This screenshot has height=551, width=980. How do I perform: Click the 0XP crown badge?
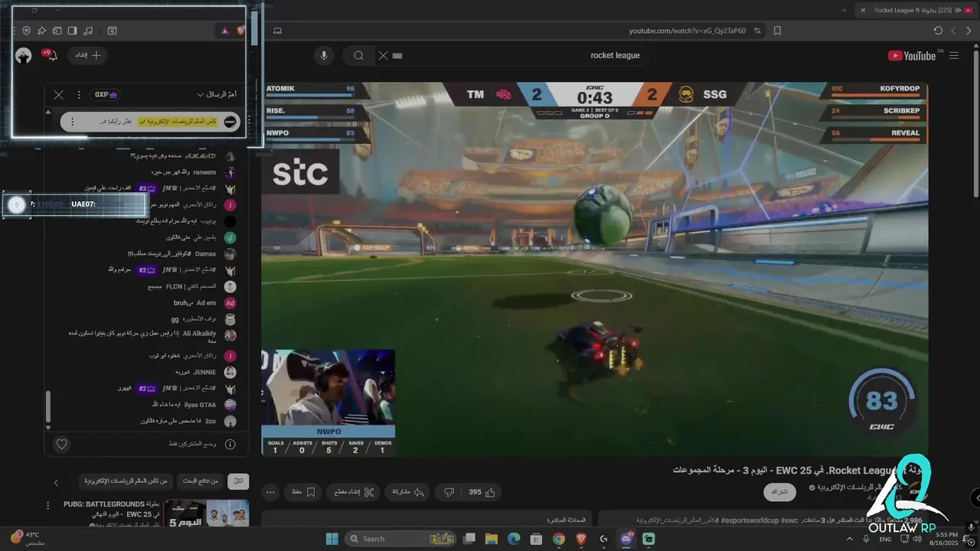pyautogui.click(x=106, y=95)
